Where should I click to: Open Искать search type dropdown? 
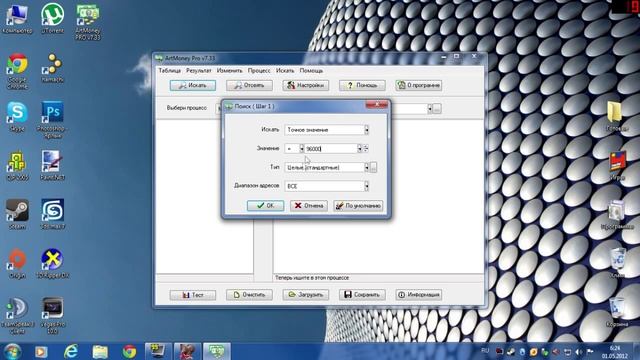point(367,130)
